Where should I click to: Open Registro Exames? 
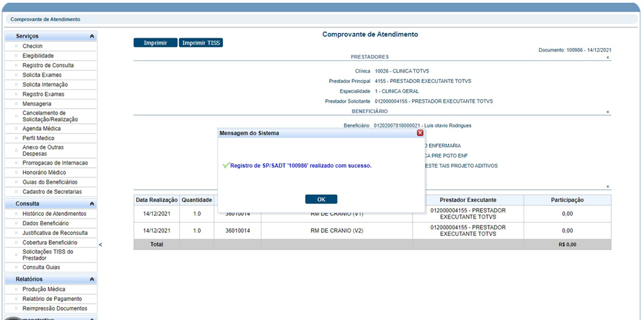click(44, 94)
